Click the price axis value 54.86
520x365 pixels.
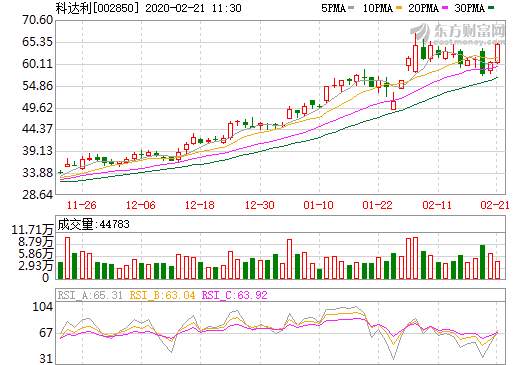38,86
